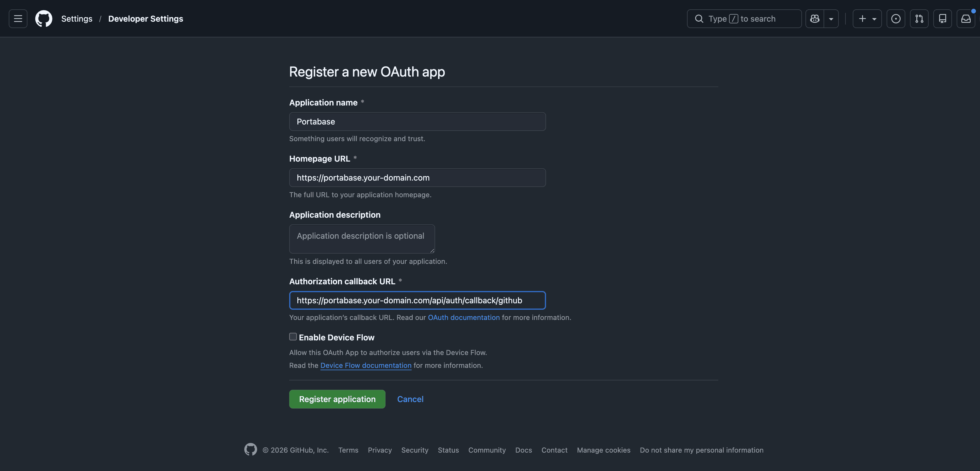980x471 pixels.
Task: Enable the Device Flow checkbox
Action: 292,336
